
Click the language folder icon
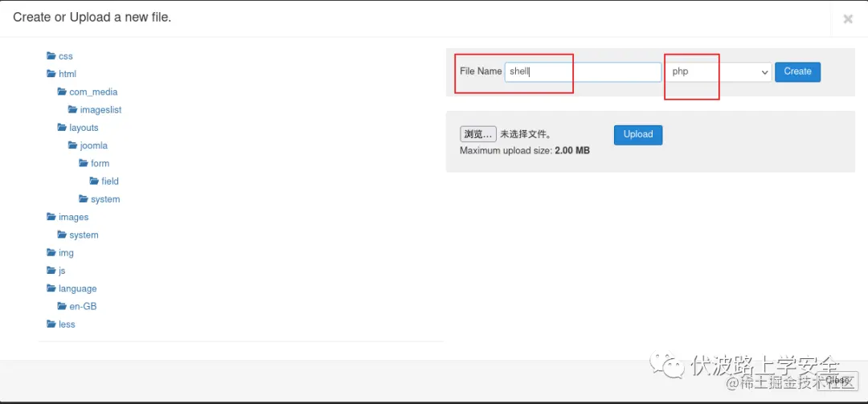click(x=51, y=288)
